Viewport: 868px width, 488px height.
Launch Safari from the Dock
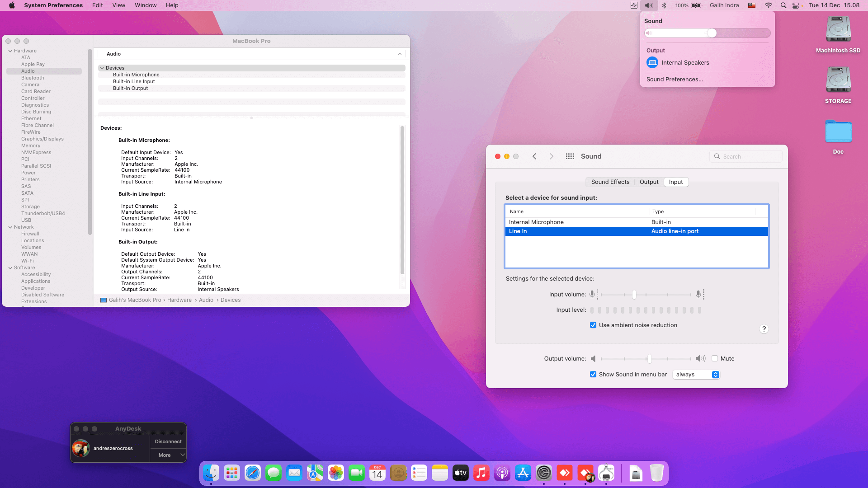[253, 473]
